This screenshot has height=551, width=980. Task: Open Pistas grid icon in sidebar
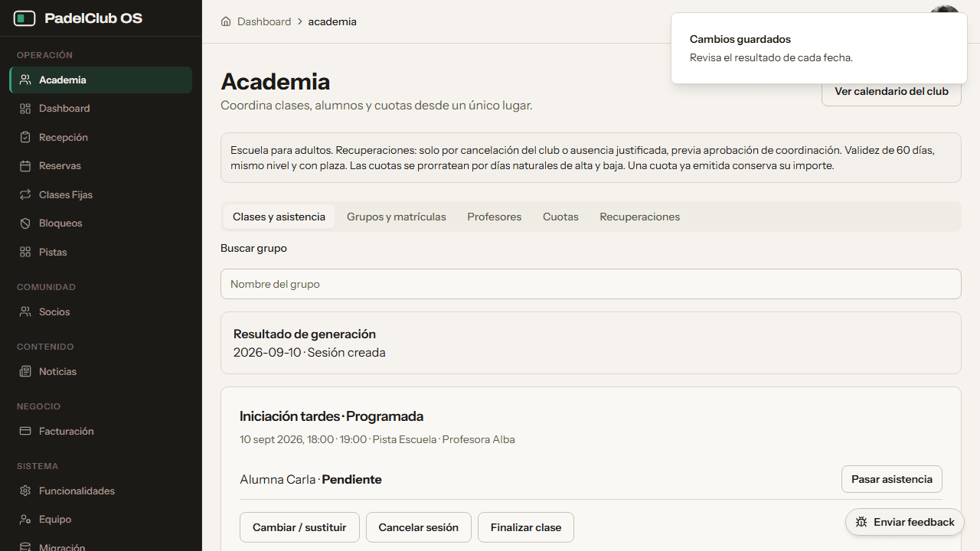[25, 252]
